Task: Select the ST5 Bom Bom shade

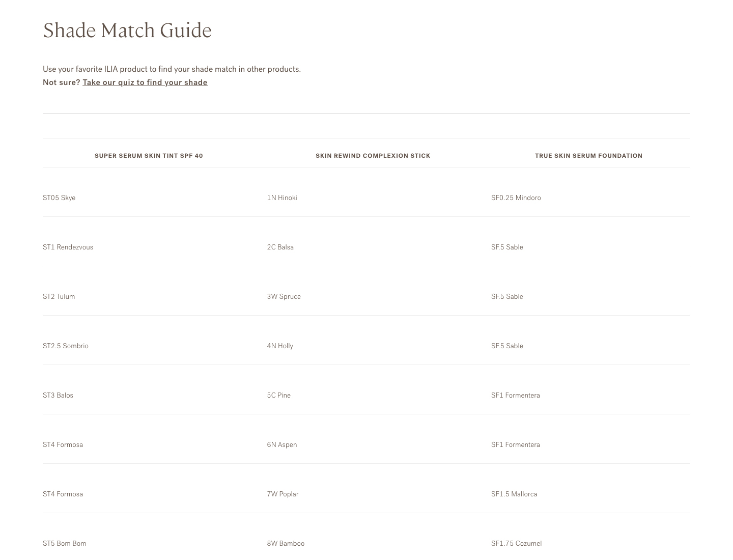Action: coord(65,544)
